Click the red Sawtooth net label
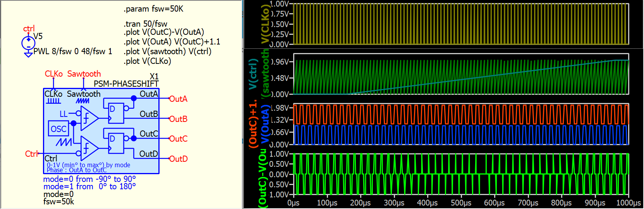The width and height of the screenshot is (644, 209). pyautogui.click(x=84, y=74)
